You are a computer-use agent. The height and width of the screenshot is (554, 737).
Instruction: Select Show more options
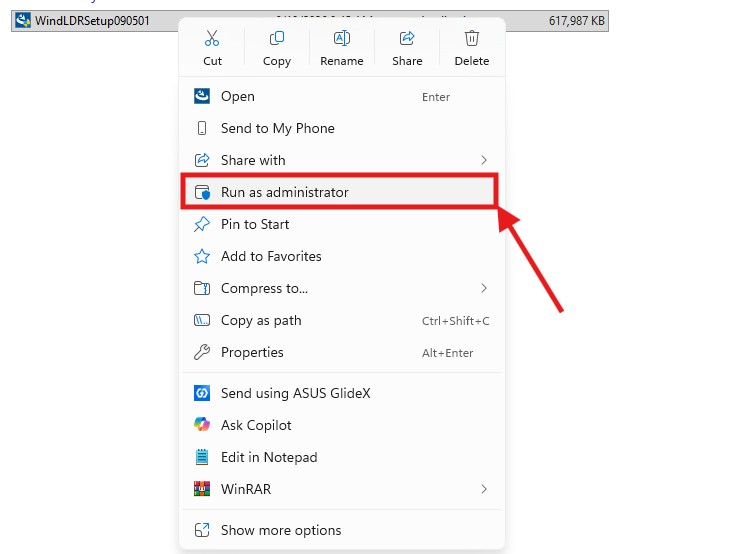[342, 530]
